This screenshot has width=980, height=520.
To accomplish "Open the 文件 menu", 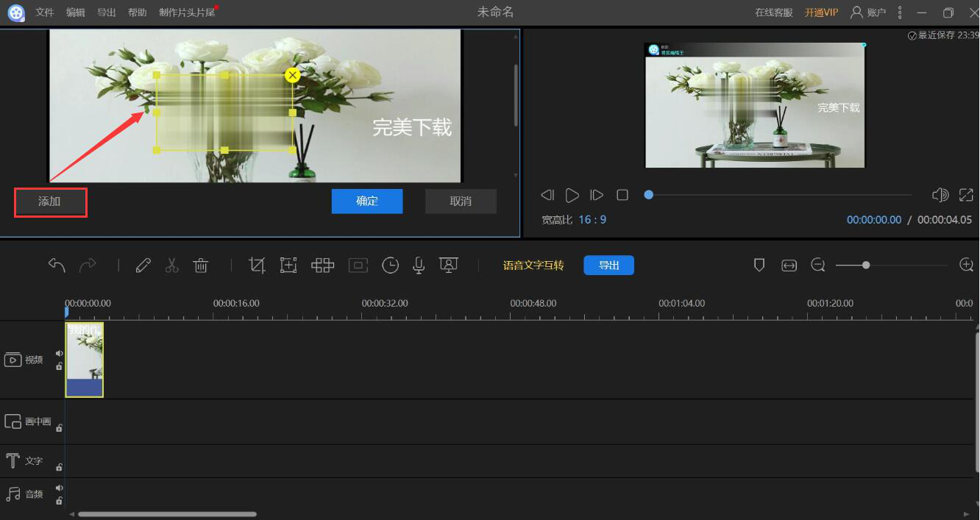I will tap(45, 13).
